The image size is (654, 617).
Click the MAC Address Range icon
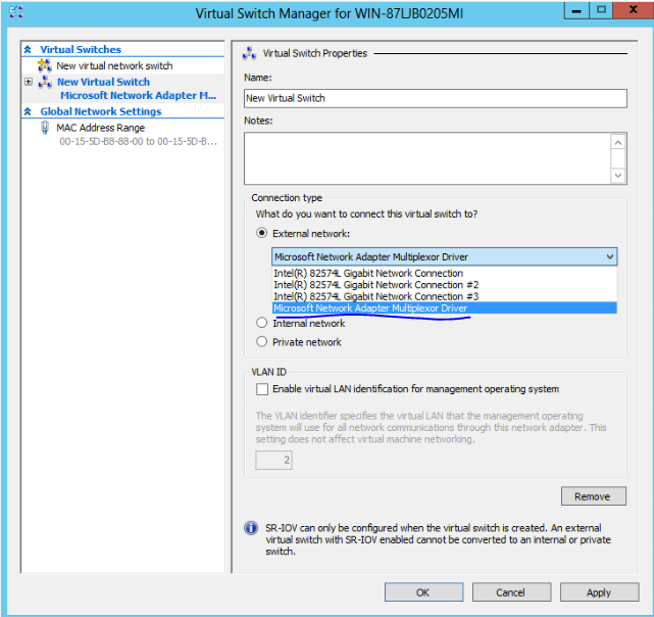45,127
